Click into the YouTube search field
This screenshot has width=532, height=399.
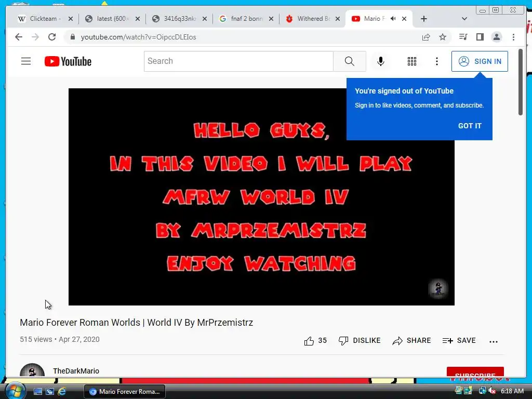click(x=238, y=61)
